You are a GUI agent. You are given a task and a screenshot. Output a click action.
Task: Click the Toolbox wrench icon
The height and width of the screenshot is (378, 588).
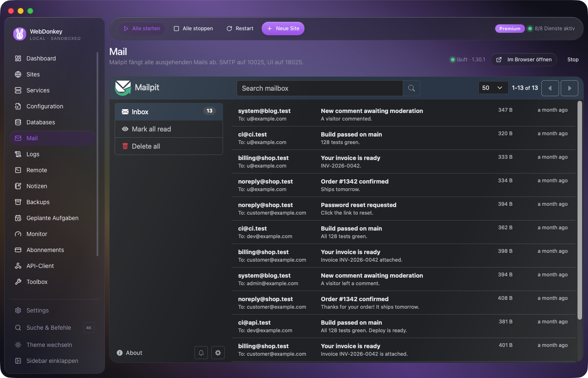tap(18, 282)
